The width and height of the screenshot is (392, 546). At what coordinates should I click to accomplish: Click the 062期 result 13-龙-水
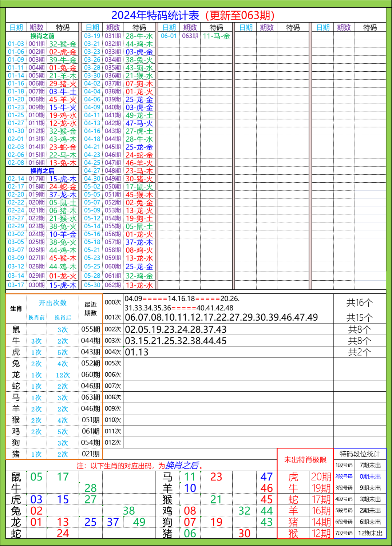point(140,286)
